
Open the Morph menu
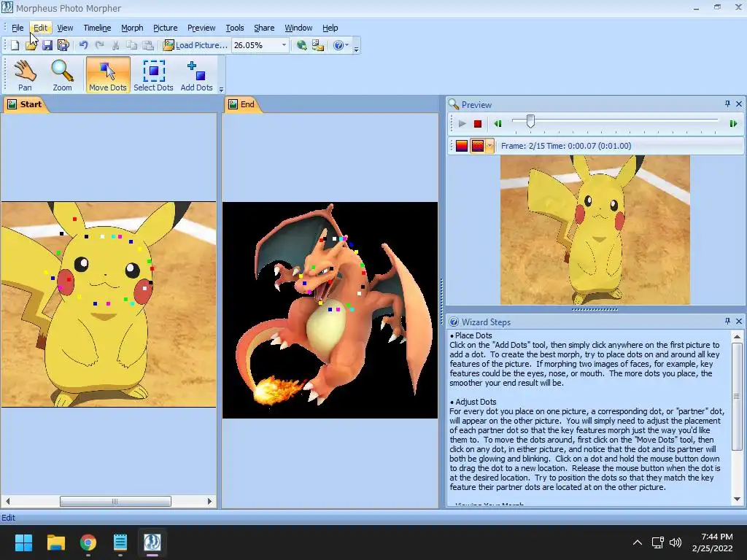[x=132, y=28]
